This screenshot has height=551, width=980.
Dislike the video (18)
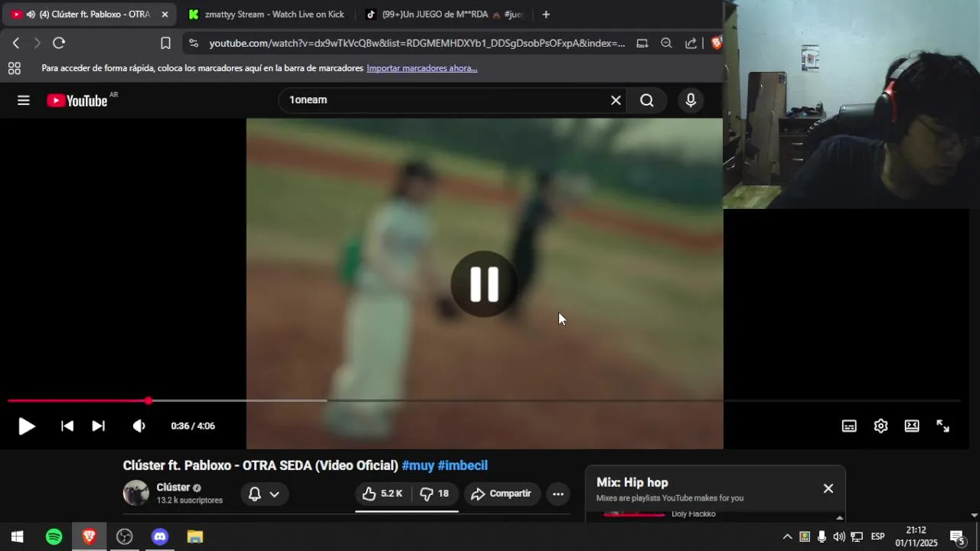pyautogui.click(x=435, y=494)
